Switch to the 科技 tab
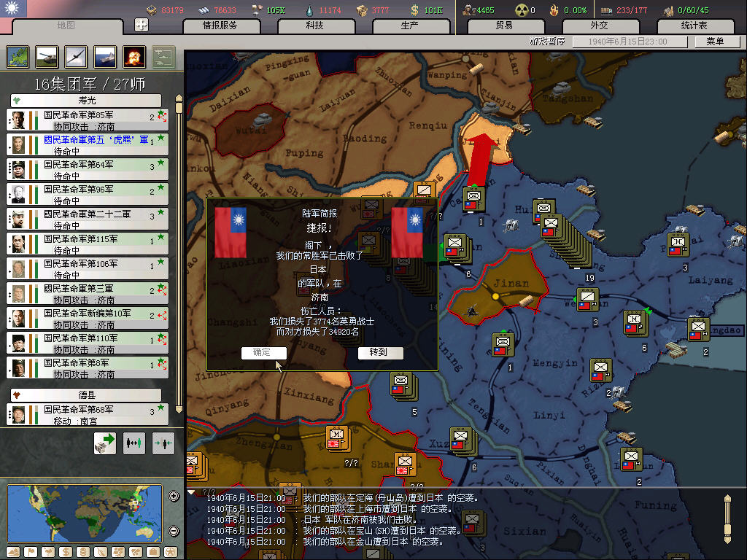The height and width of the screenshot is (560, 747). [315, 26]
